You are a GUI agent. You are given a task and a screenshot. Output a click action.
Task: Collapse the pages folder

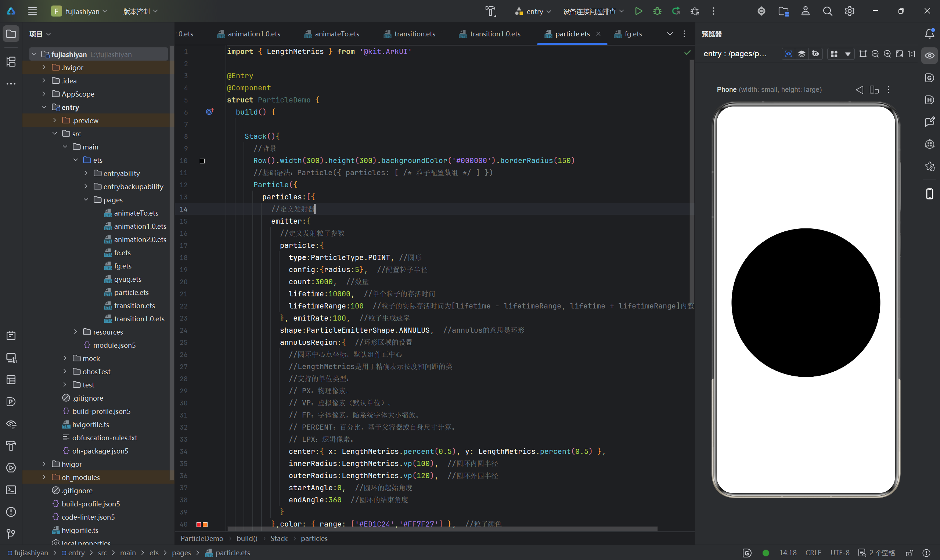86,200
